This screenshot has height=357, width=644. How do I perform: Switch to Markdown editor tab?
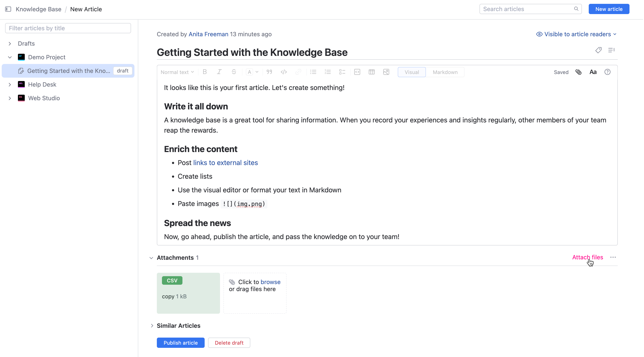(x=445, y=72)
